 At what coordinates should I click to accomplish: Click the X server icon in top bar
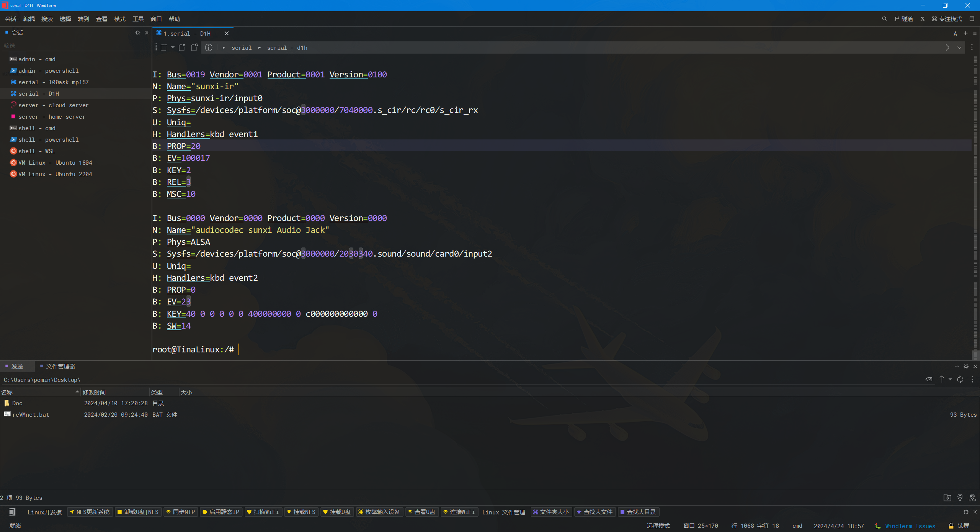click(x=923, y=19)
